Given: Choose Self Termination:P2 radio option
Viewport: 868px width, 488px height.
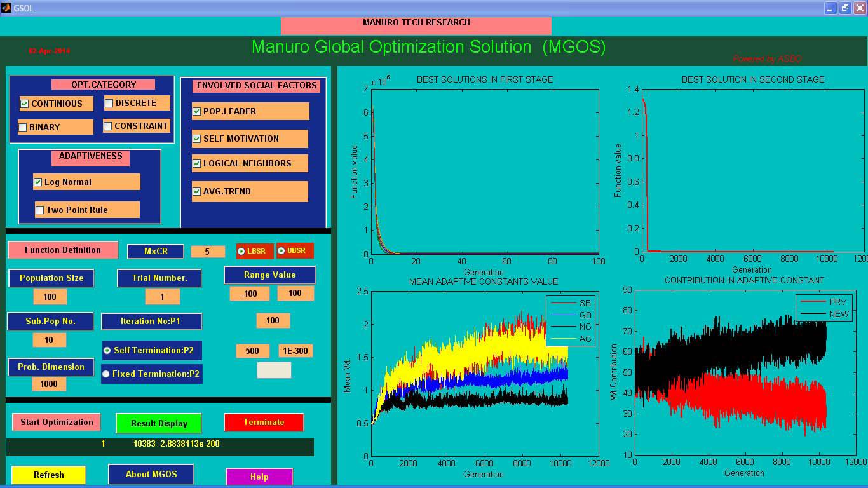Looking at the screenshot, I should [x=107, y=351].
